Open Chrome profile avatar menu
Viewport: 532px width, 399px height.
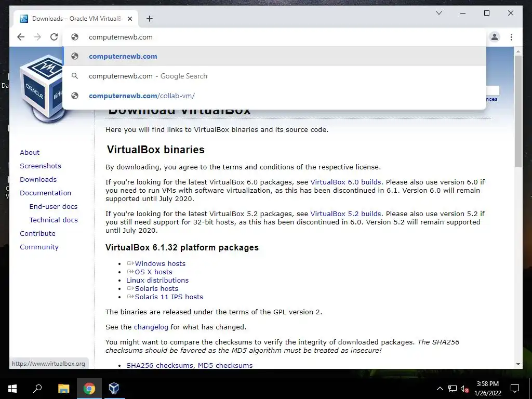(x=495, y=37)
